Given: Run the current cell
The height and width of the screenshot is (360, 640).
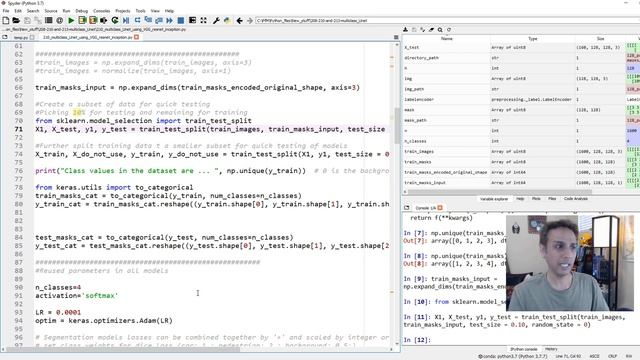Looking at the screenshot, I should [x=82, y=20].
